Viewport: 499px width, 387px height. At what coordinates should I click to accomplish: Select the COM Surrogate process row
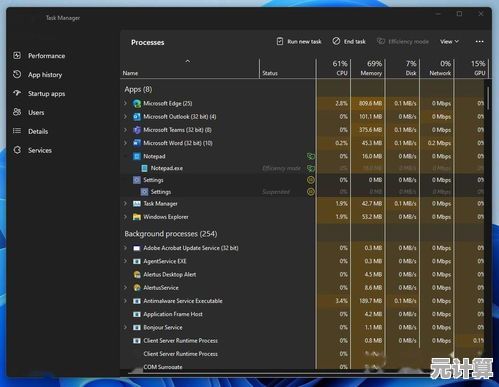tap(302, 367)
